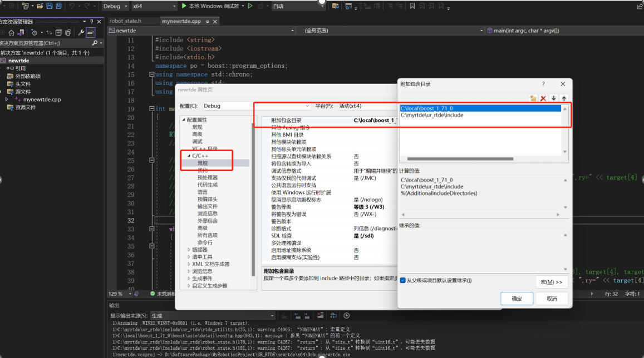644x358 pixels.
Task: Click the Save icon in main toolbar
Action: tap(50, 6)
